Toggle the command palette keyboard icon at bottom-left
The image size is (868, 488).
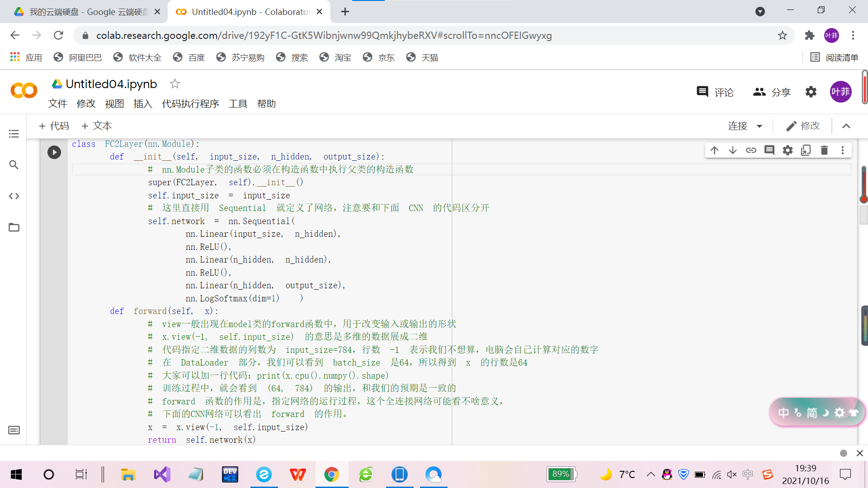[14, 430]
